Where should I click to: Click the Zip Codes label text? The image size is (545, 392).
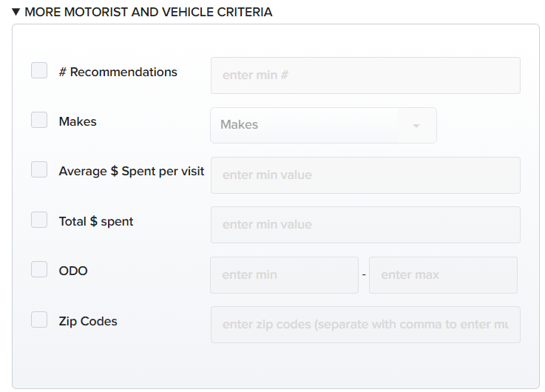point(88,321)
